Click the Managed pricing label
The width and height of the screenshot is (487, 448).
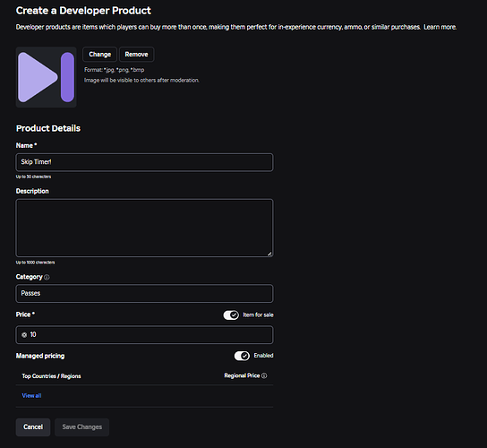pos(40,356)
